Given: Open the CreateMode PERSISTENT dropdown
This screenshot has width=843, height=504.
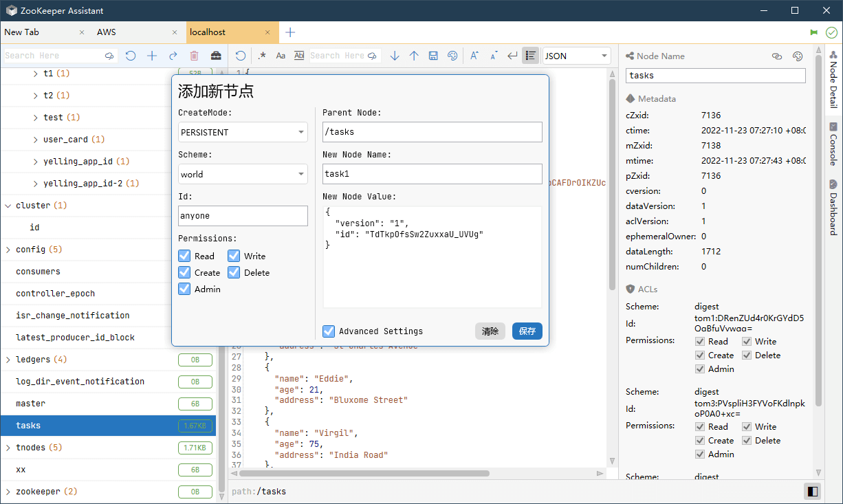Looking at the screenshot, I should point(243,132).
